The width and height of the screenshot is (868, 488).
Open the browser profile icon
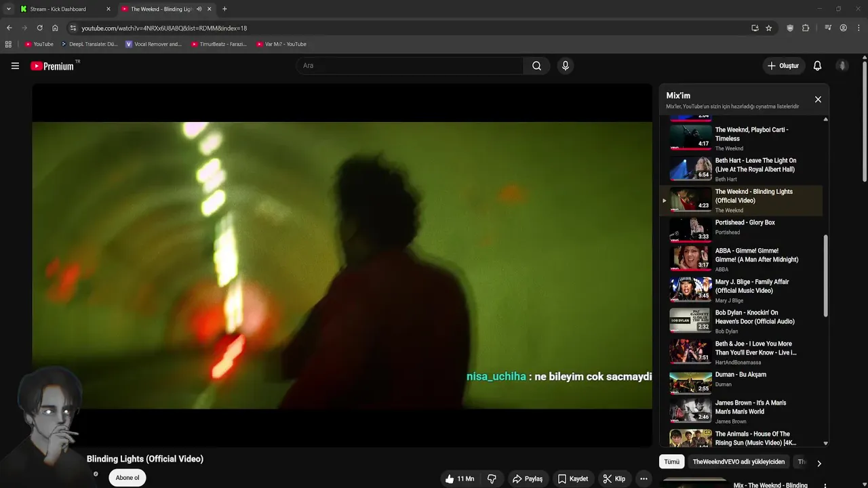[x=843, y=28]
